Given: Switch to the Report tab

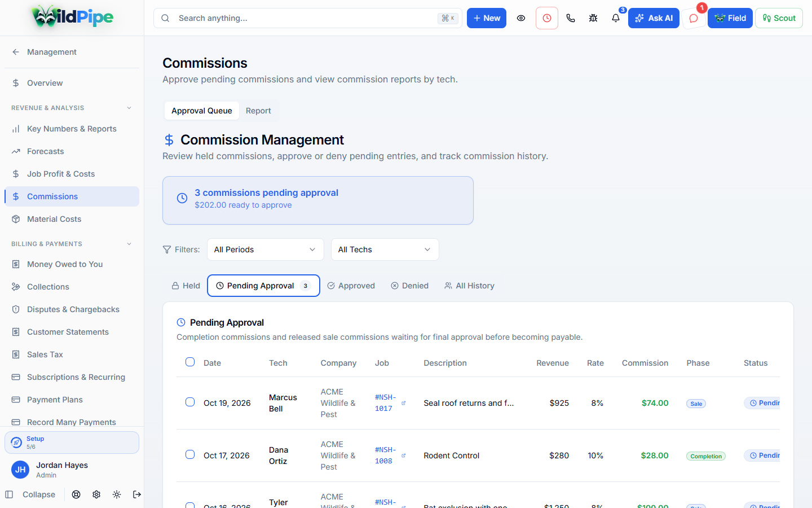Looking at the screenshot, I should (258, 111).
